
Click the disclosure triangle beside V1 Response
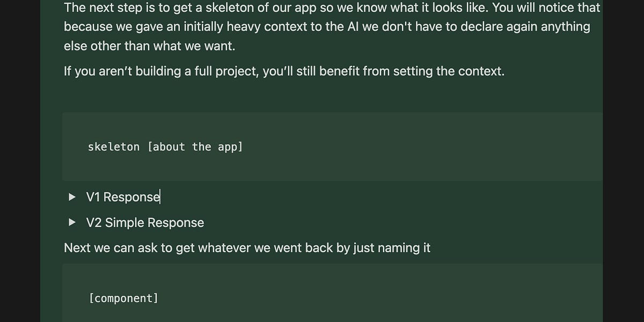pyautogui.click(x=72, y=196)
